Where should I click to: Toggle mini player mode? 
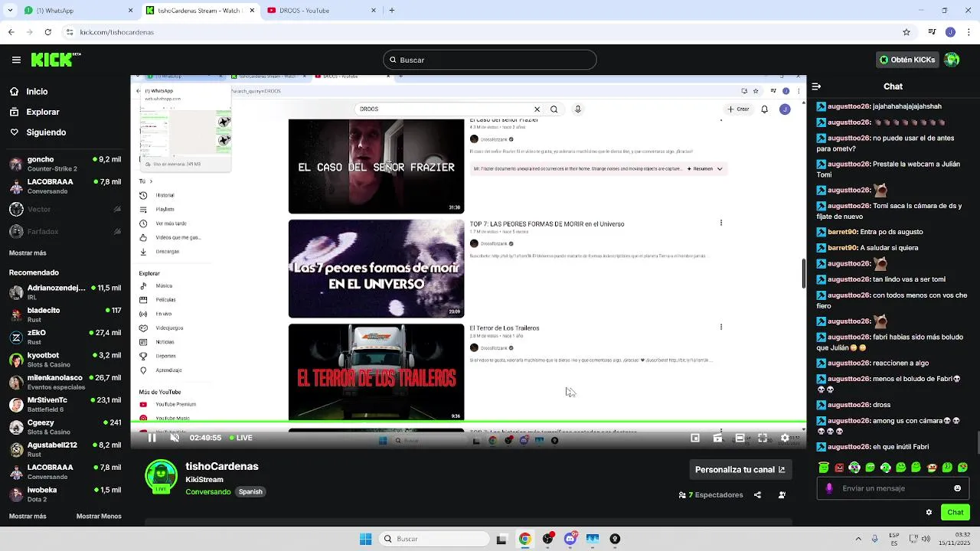695,438
